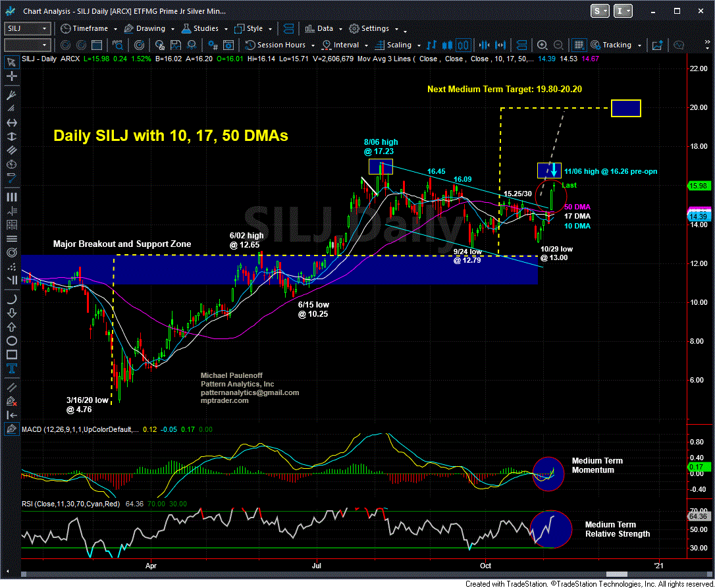Viewport: 715px width, 588px height.
Task: Click the chat analysis bubble icon
Action: [679, 45]
